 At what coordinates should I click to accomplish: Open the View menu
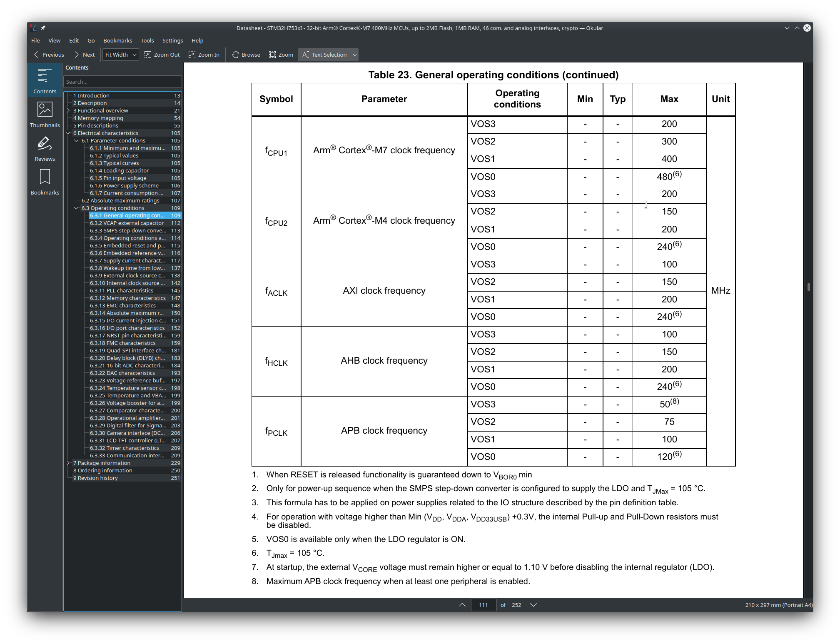[54, 40]
